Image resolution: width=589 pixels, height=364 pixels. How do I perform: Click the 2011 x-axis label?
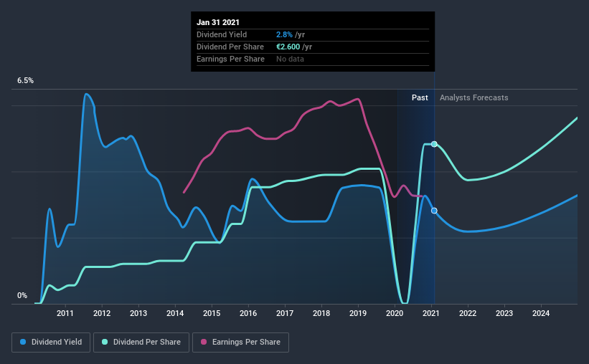tap(65, 313)
